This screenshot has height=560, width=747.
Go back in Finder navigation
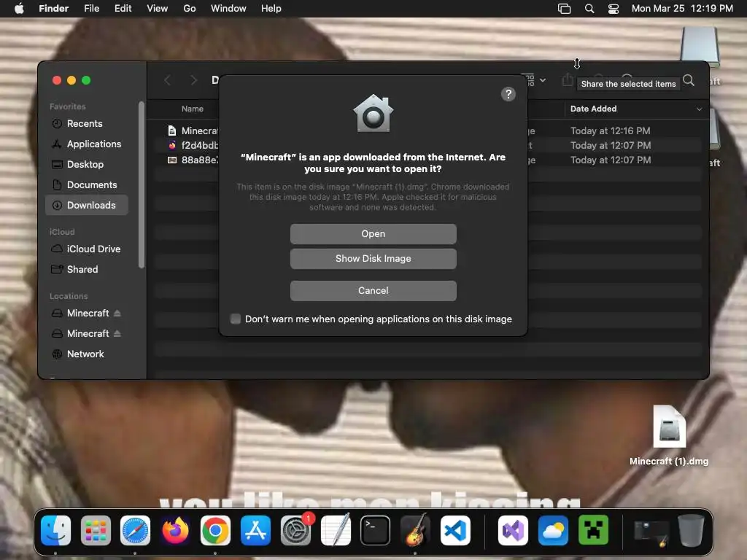tap(167, 80)
